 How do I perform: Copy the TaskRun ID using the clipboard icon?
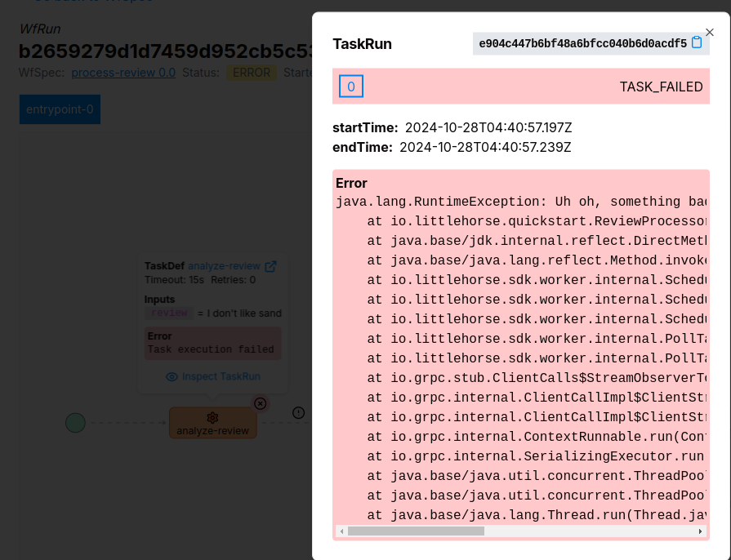click(696, 43)
